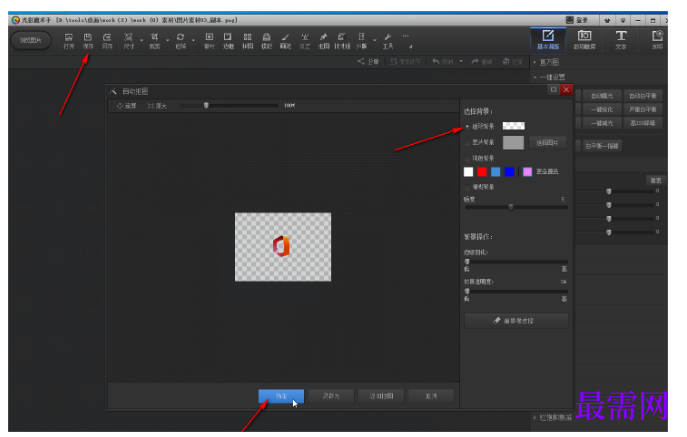This screenshot has height=437, width=687.
Task: Click the Share (分享) icon
Action: [x=361, y=61]
